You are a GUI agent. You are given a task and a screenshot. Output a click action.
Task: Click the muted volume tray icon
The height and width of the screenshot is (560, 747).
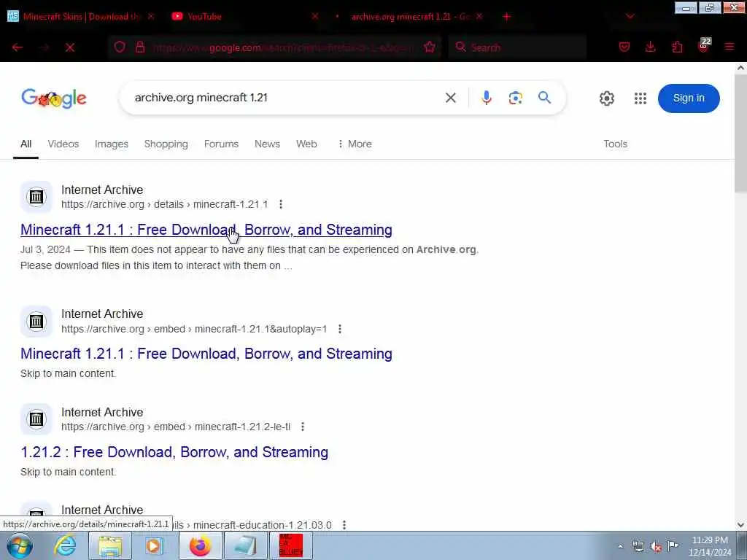tap(656, 547)
